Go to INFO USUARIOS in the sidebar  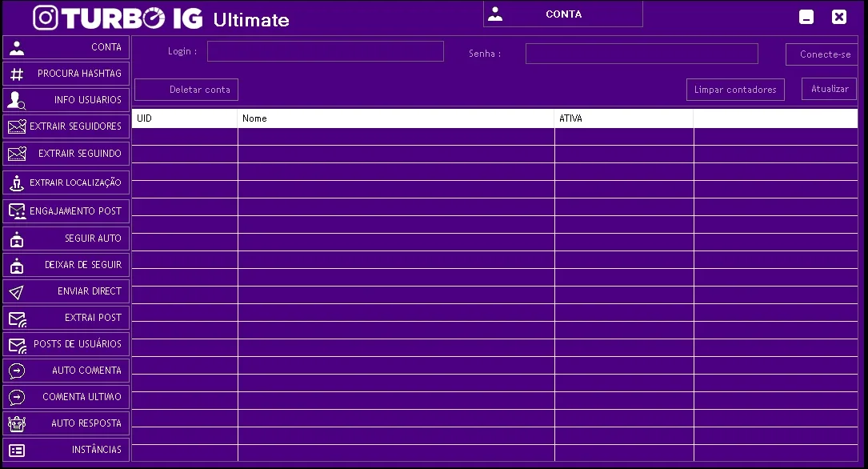coord(66,100)
